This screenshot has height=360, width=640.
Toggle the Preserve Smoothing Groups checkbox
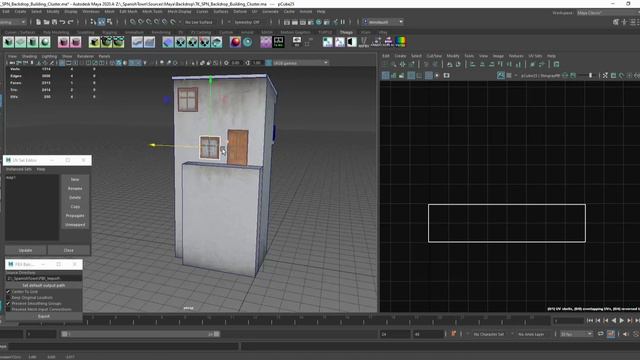click(8, 304)
